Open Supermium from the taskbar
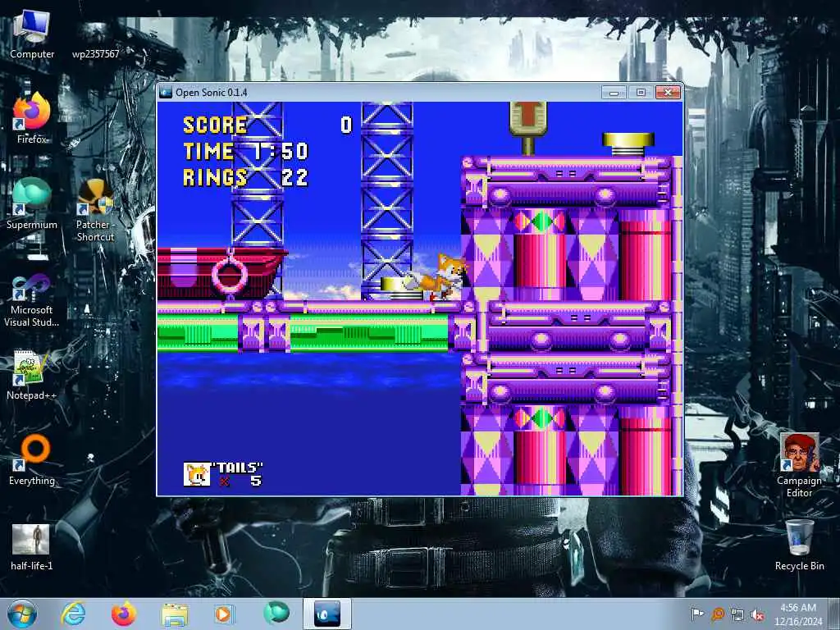The width and height of the screenshot is (840, 630). tap(276, 614)
